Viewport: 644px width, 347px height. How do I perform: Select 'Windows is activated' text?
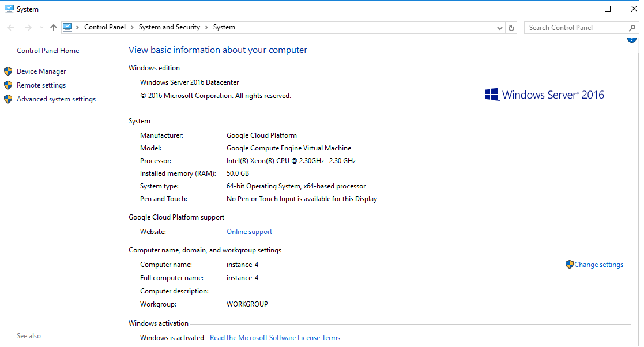(172, 338)
